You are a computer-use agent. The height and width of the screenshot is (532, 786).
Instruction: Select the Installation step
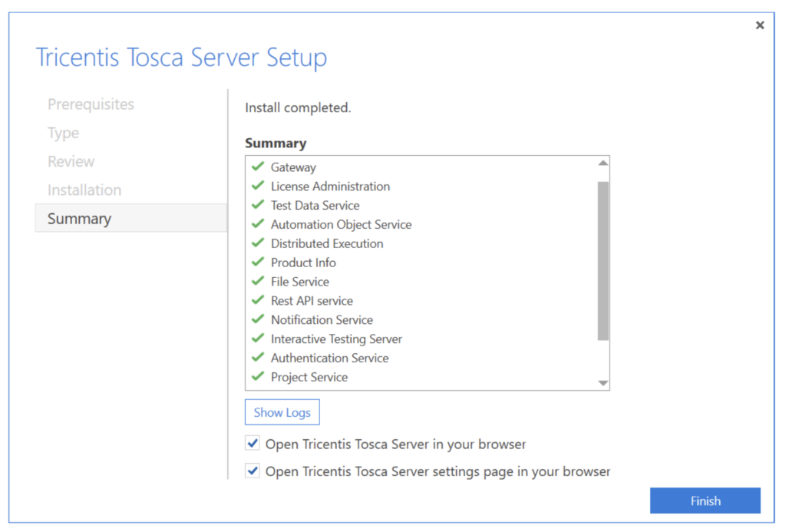tap(84, 190)
